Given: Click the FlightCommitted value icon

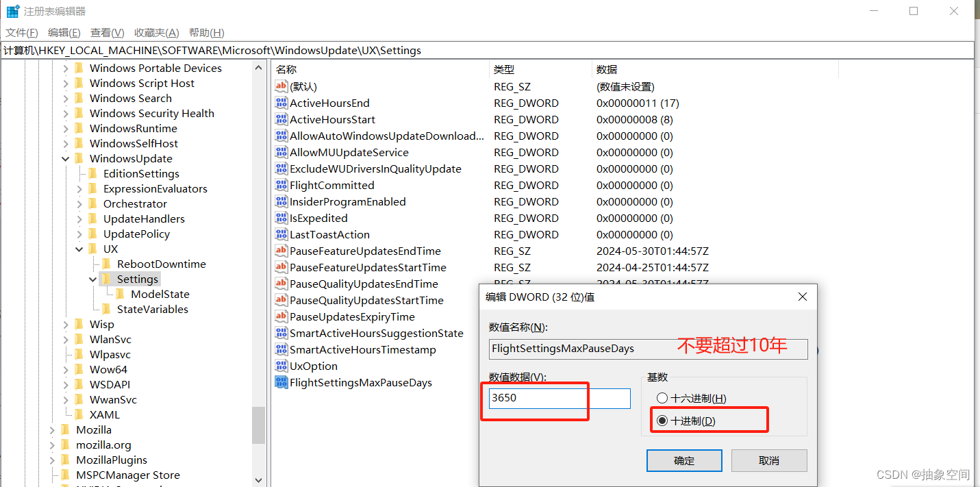Looking at the screenshot, I should tap(281, 185).
